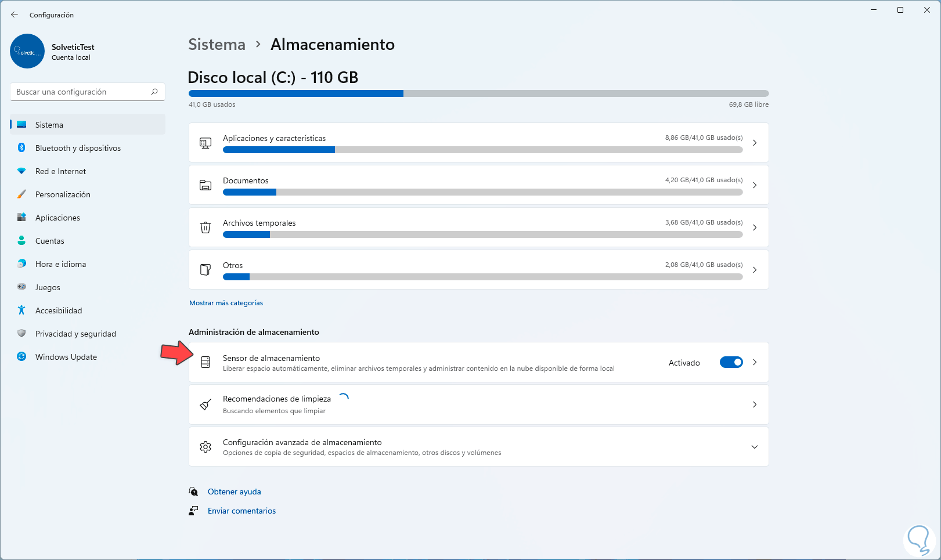Go to Personalización settings
The height and width of the screenshot is (560, 941).
tap(63, 194)
